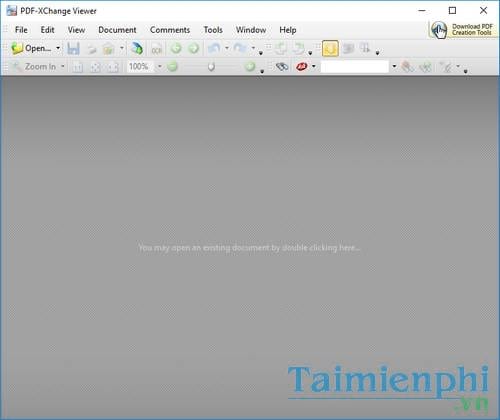Screen dimensions: 500x420
Task: Click the green previous view arrow
Action: point(176,49)
